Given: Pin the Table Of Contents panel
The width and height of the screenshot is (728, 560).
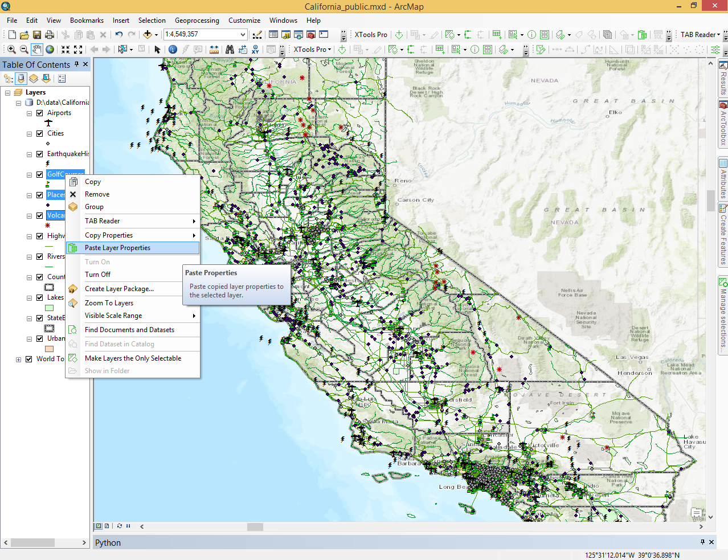Looking at the screenshot, I should [x=76, y=64].
